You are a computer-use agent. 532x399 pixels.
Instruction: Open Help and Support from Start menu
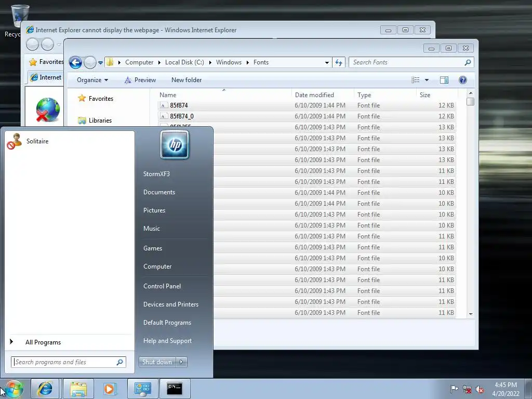(167, 341)
